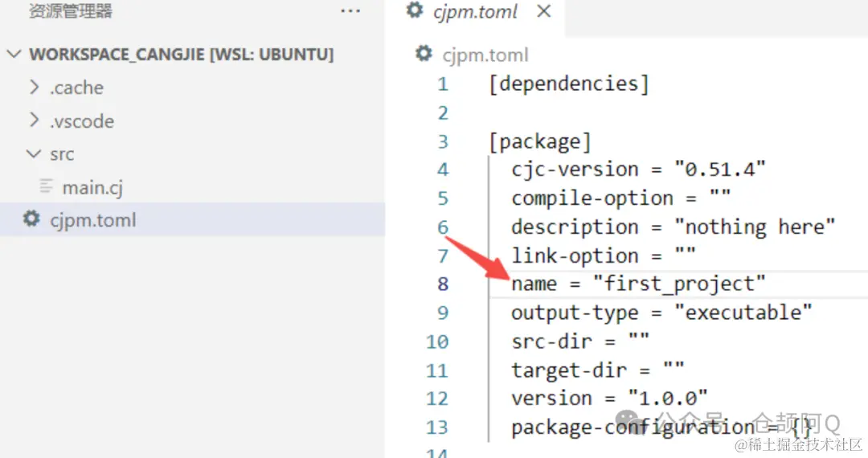Click the target-dir = "" line
This screenshot has width=868, height=458.
coord(598,370)
